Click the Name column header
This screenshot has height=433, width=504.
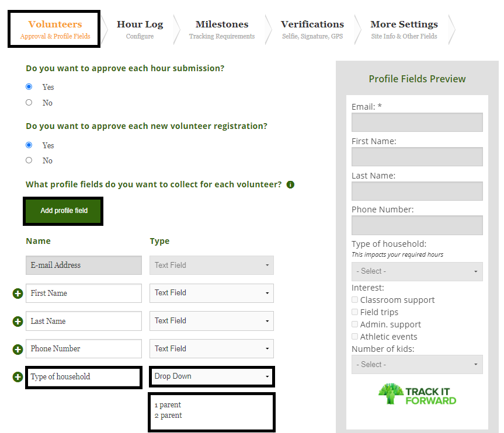[38, 241]
